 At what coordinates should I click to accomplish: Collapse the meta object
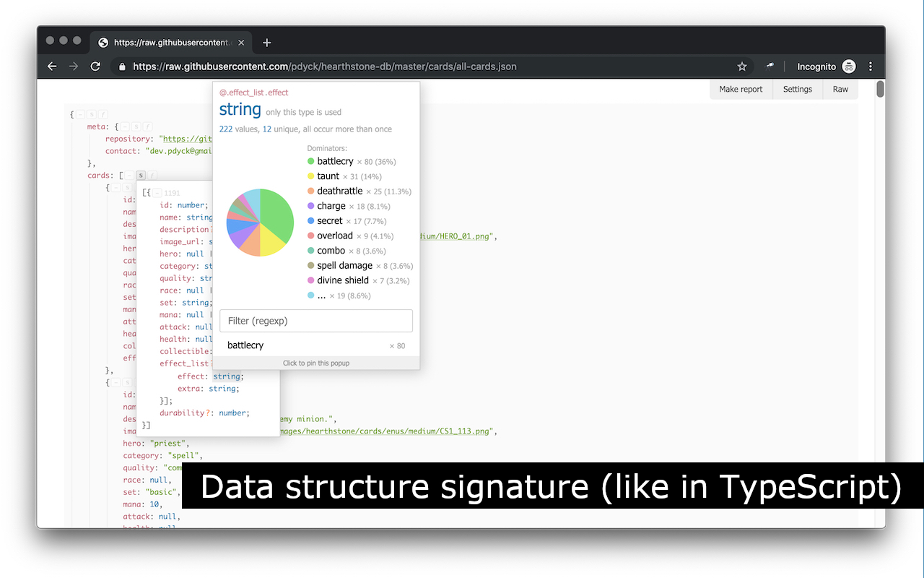pyautogui.click(x=125, y=126)
